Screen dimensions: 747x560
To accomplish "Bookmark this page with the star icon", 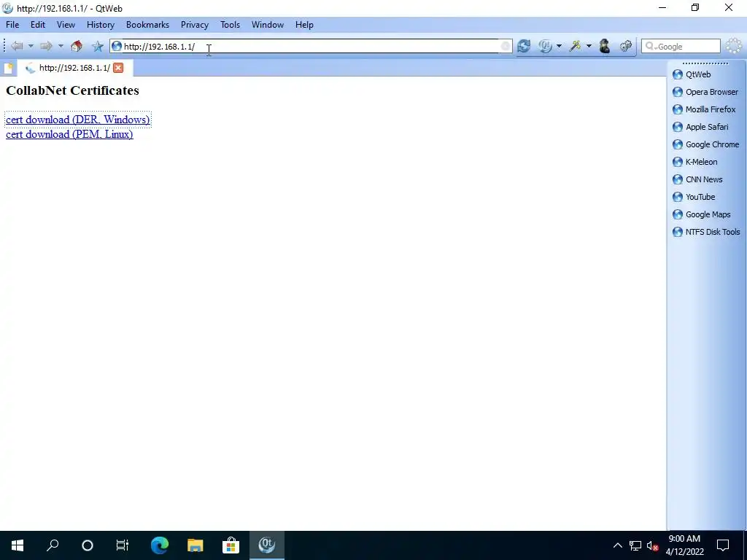I will (x=98, y=46).
